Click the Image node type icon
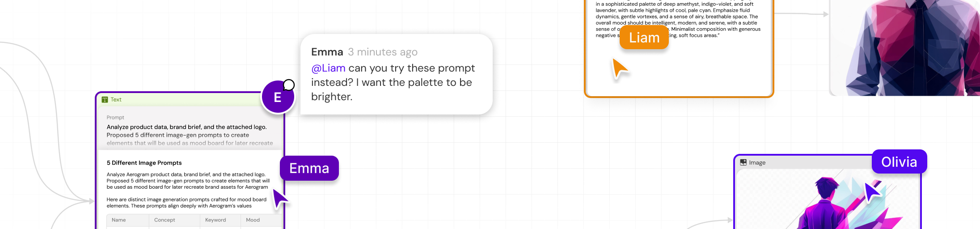This screenshot has width=980, height=229. click(x=743, y=162)
